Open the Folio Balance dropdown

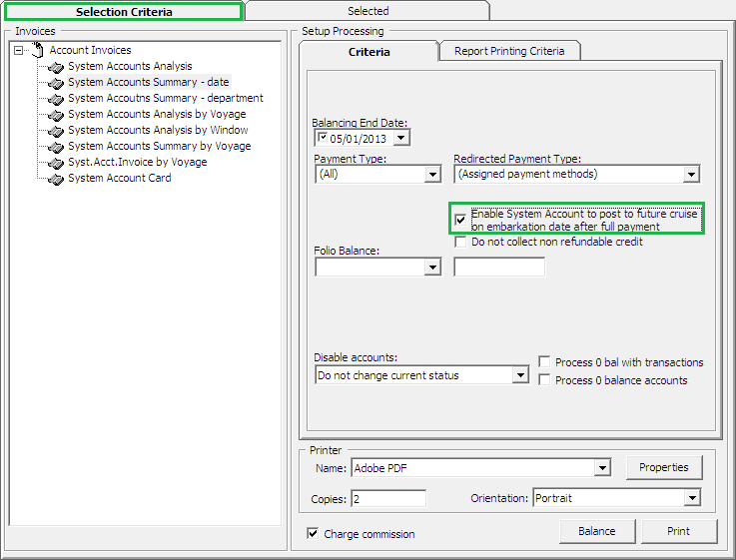coord(432,268)
